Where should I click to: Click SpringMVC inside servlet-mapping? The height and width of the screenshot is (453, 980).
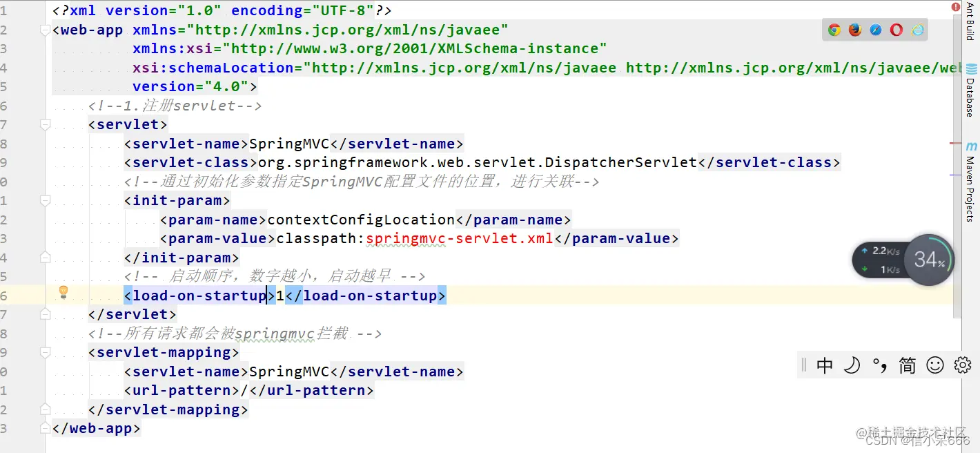[x=289, y=372]
